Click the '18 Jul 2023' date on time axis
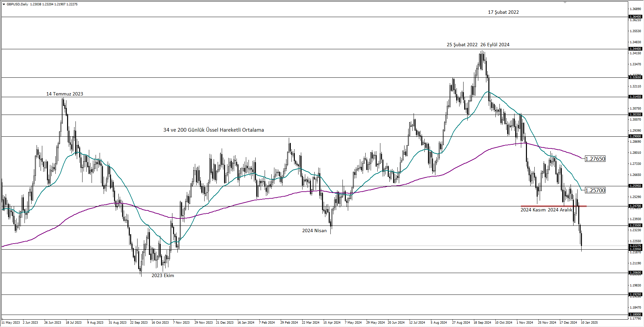The width and height of the screenshot is (644, 327). click(x=74, y=323)
